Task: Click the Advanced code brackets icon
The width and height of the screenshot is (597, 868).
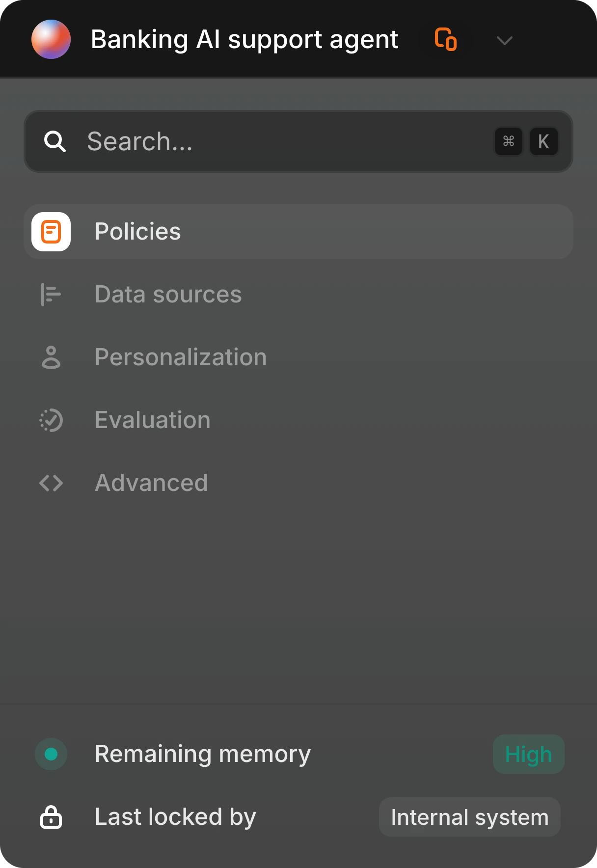Action: 51,483
